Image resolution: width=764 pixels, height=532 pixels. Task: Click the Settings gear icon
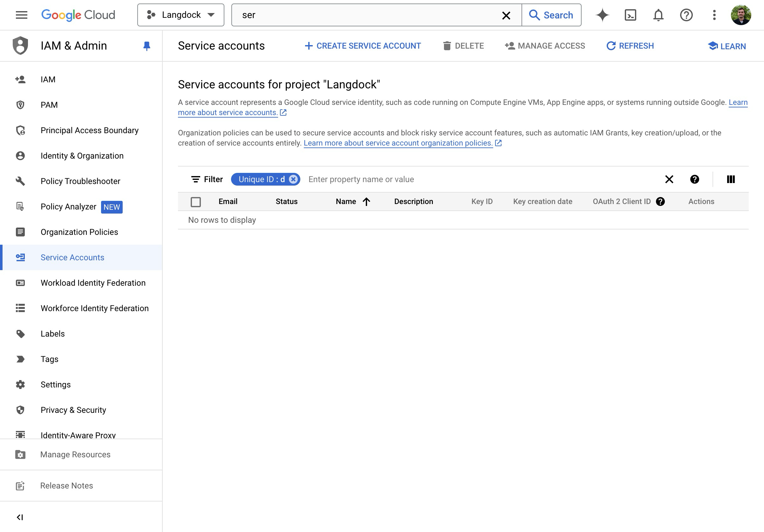pos(20,385)
